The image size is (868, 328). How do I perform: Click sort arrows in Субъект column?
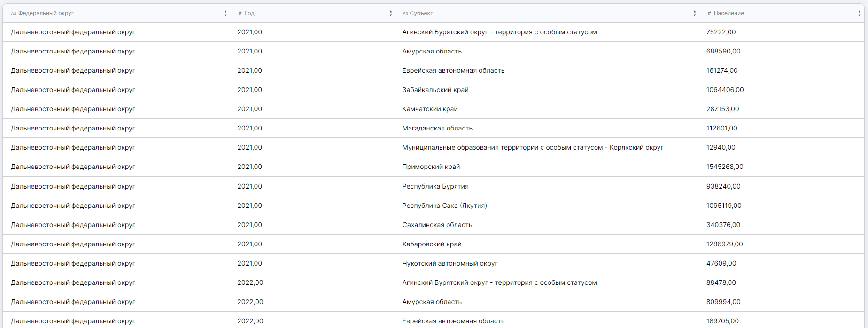coord(694,14)
